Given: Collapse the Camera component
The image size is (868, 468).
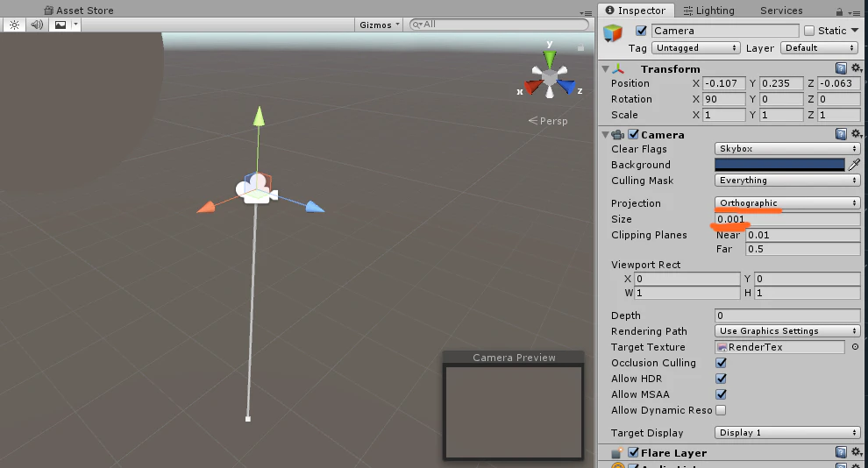Looking at the screenshot, I should click(606, 135).
